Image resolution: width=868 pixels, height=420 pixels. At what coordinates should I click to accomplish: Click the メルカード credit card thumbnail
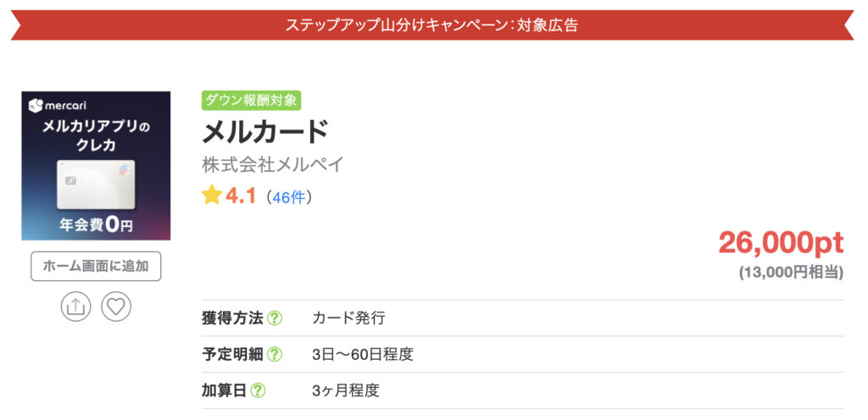click(x=96, y=166)
